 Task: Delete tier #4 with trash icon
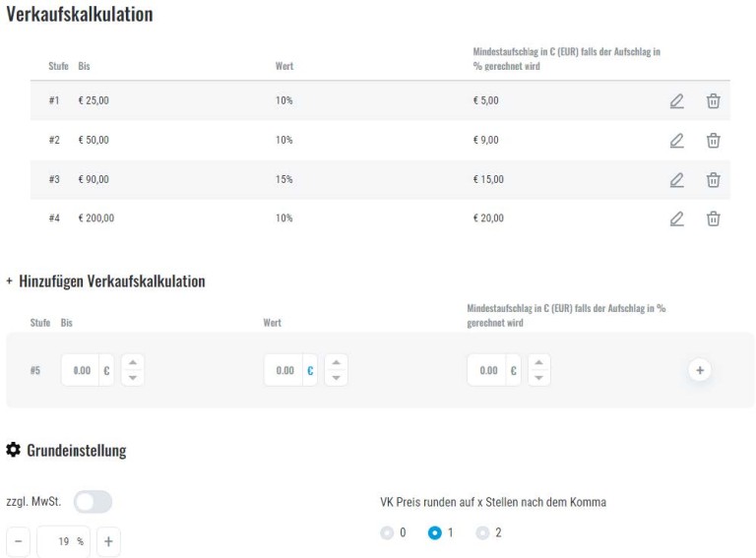[714, 218]
